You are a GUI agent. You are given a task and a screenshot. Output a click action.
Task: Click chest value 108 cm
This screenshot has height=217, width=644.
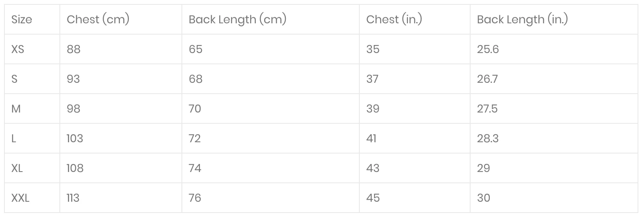[75, 168]
